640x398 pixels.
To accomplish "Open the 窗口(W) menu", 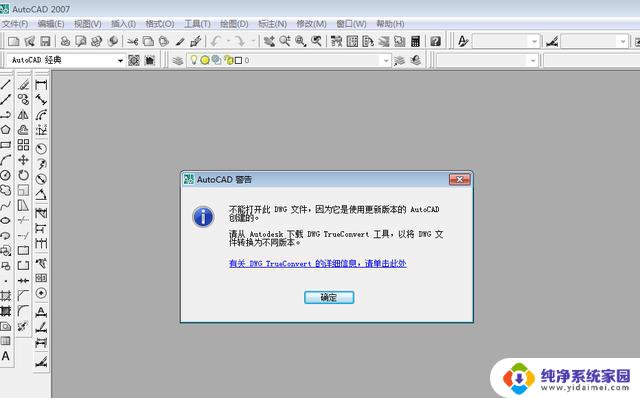I will [351, 24].
